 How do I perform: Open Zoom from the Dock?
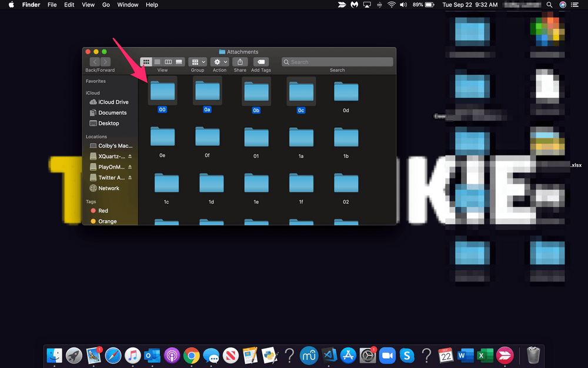tap(387, 355)
